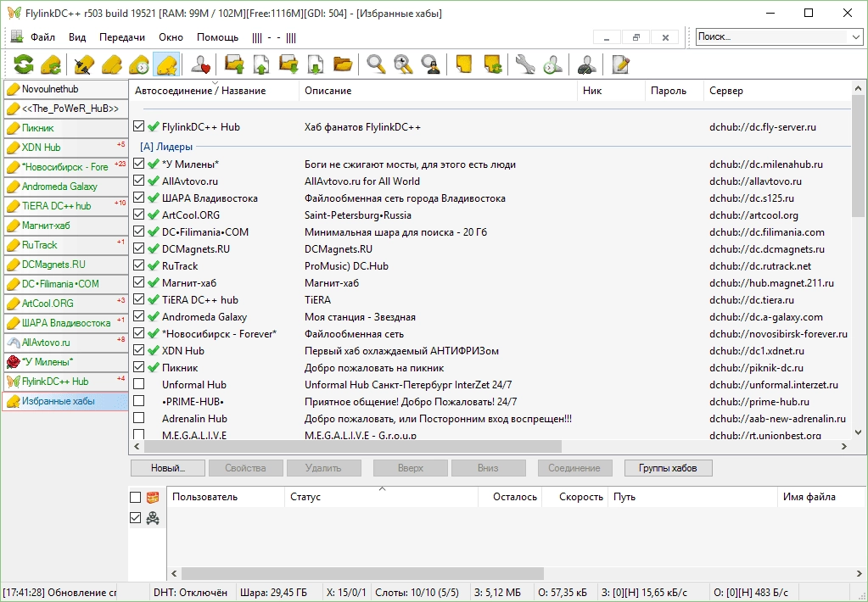The image size is (868, 602).
Task: Click the Свойства button
Action: 245,468
